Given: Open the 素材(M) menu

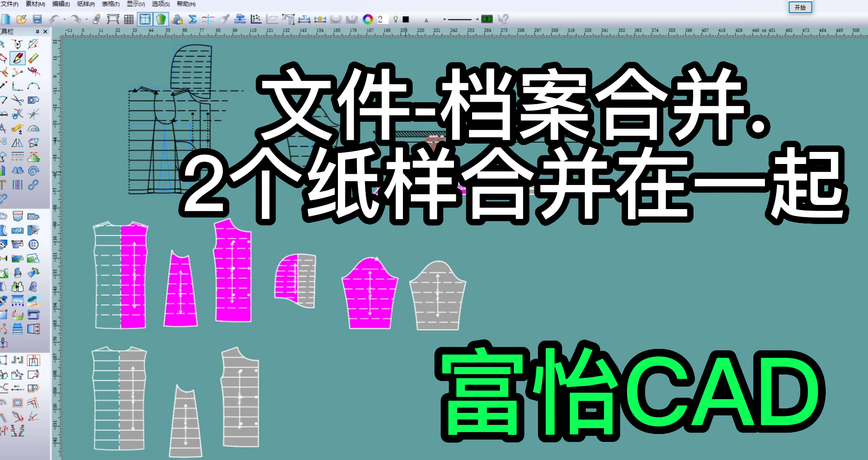Looking at the screenshot, I should [x=35, y=4].
